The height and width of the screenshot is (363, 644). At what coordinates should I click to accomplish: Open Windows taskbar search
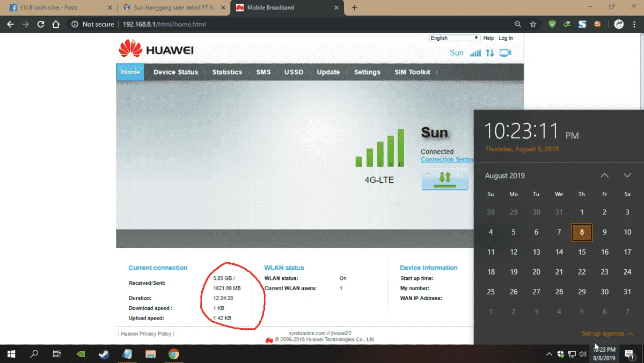pos(34,354)
